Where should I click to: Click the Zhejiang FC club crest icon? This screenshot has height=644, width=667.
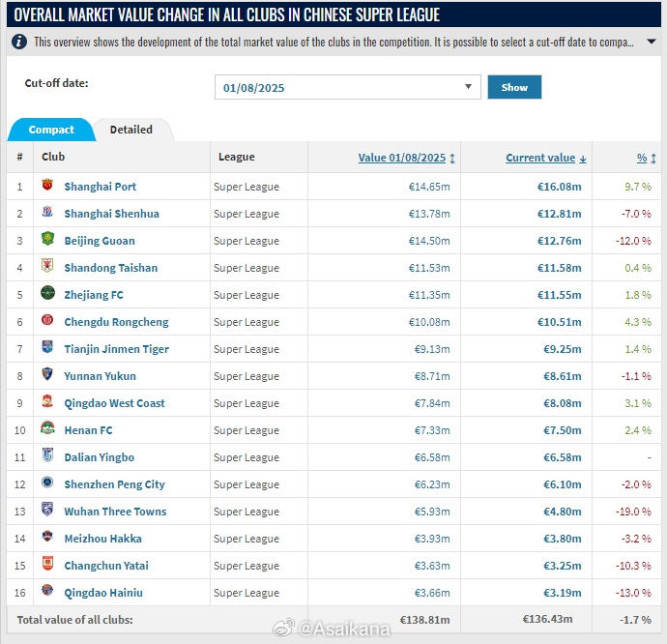[x=47, y=294]
